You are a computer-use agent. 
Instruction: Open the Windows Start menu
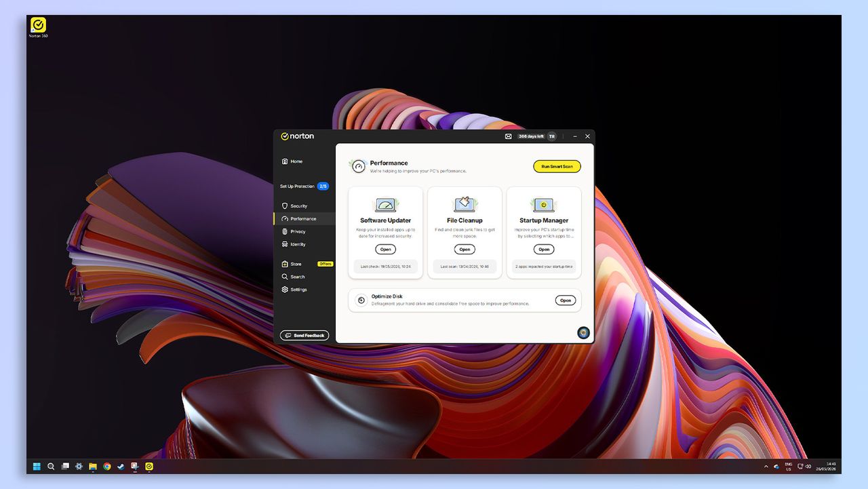click(37, 466)
